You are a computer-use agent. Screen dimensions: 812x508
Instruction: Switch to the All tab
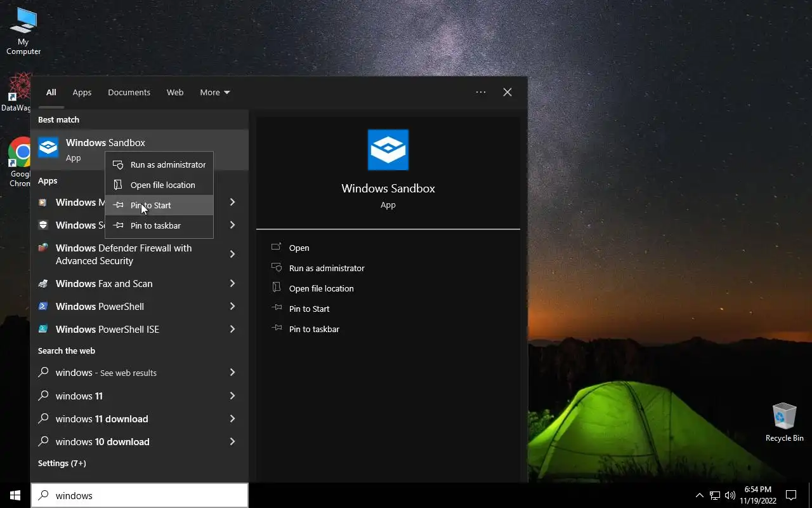coord(51,92)
